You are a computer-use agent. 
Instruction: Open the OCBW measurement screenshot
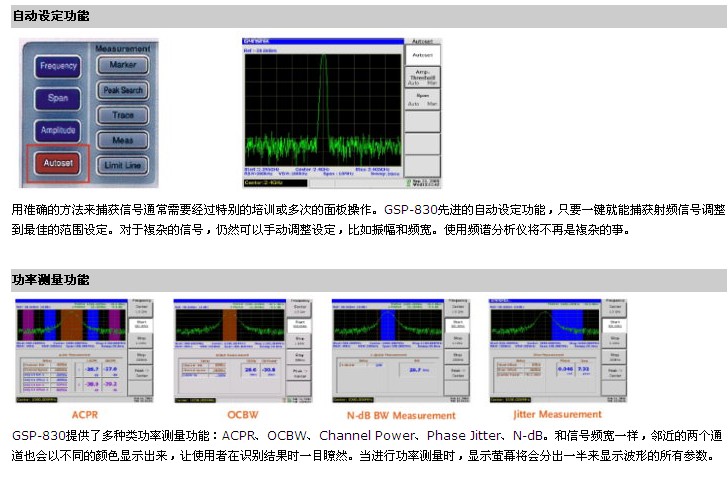tap(242, 351)
